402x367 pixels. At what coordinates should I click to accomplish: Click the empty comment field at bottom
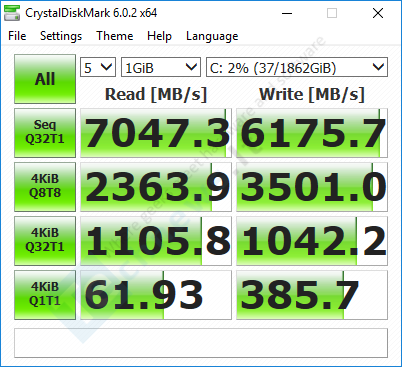(x=201, y=343)
